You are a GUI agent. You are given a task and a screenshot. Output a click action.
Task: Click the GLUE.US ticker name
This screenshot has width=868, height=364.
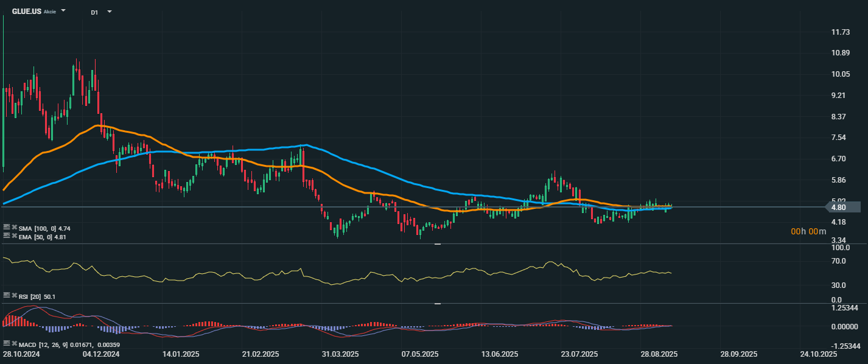[27, 12]
